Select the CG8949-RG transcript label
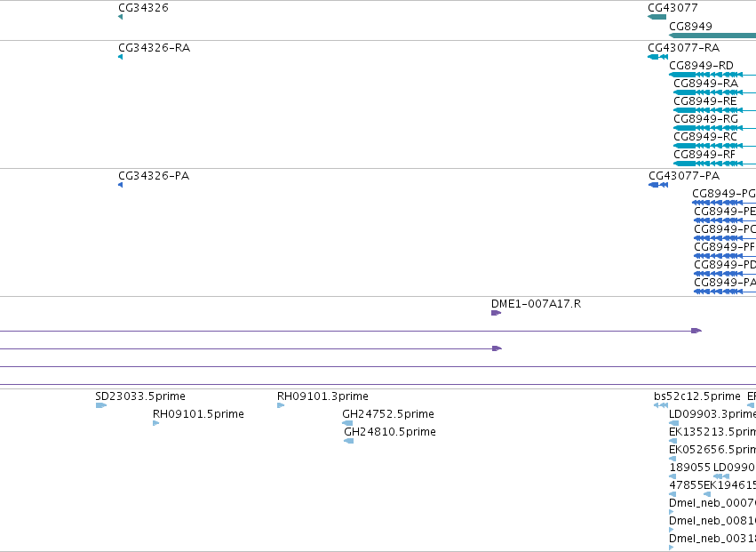The image size is (756, 552). (x=706, y=119)
